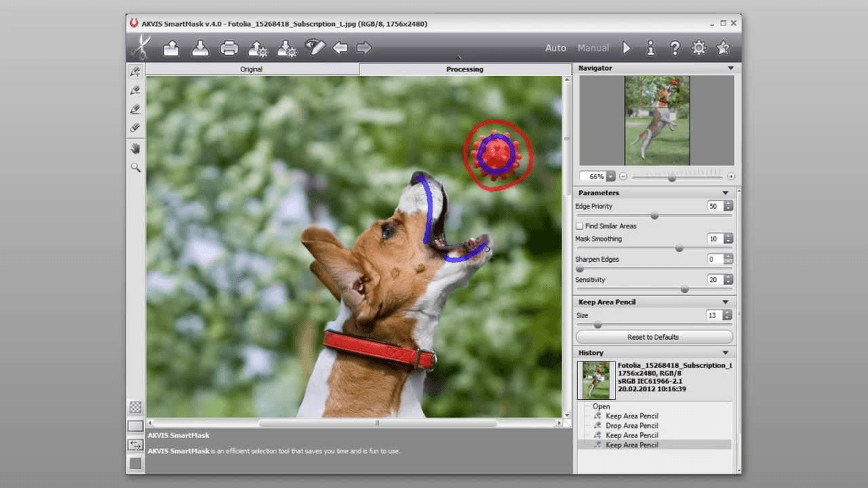Toggle show/hide strokes eye icon
Image resolution: width=868 pixels, height=488 pixels.
(x=315, y=47)
